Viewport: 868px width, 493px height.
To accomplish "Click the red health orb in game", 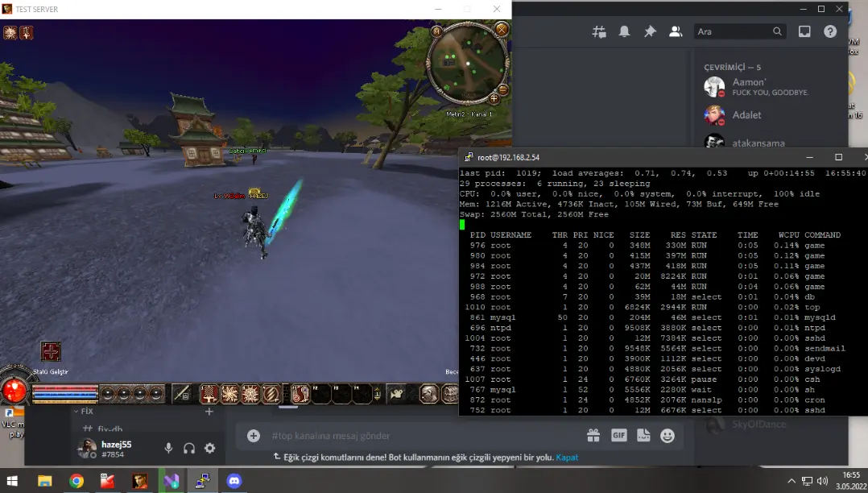I will coord(14,391).
